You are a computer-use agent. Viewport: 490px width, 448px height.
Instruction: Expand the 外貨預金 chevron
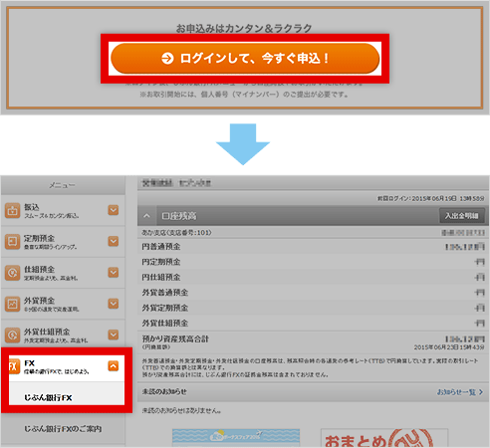(x=114, y=304)
